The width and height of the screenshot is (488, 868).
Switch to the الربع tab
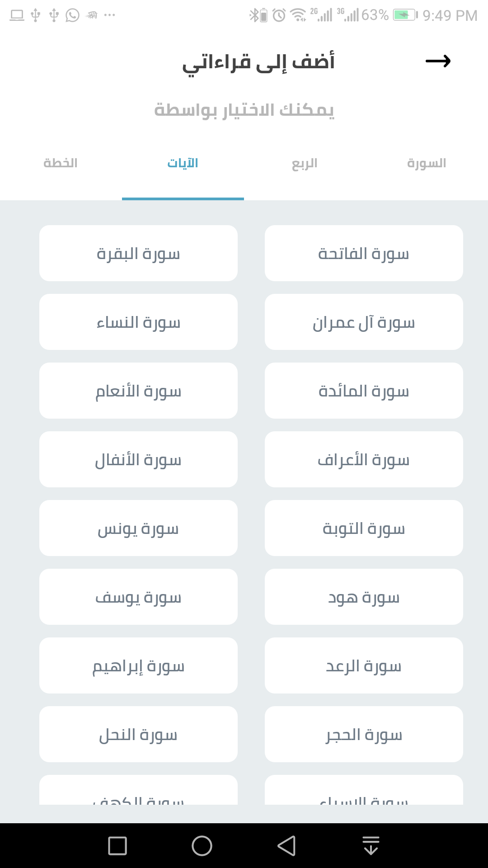coord(305,163)
